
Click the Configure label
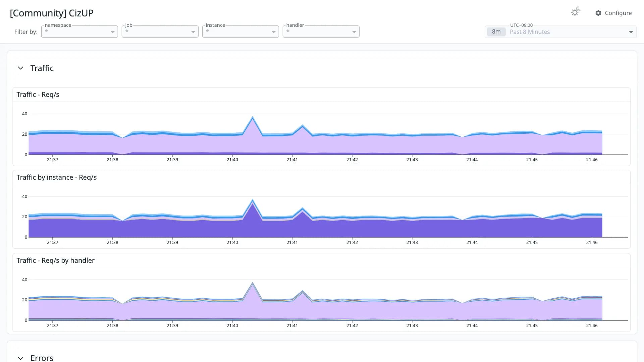618,13
